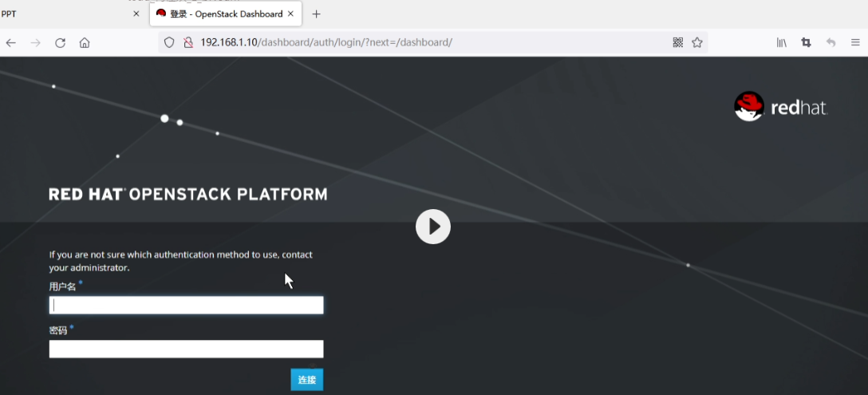Click the shield tracking protection icon
Screen dimensions: 868x395
point(169,42)
